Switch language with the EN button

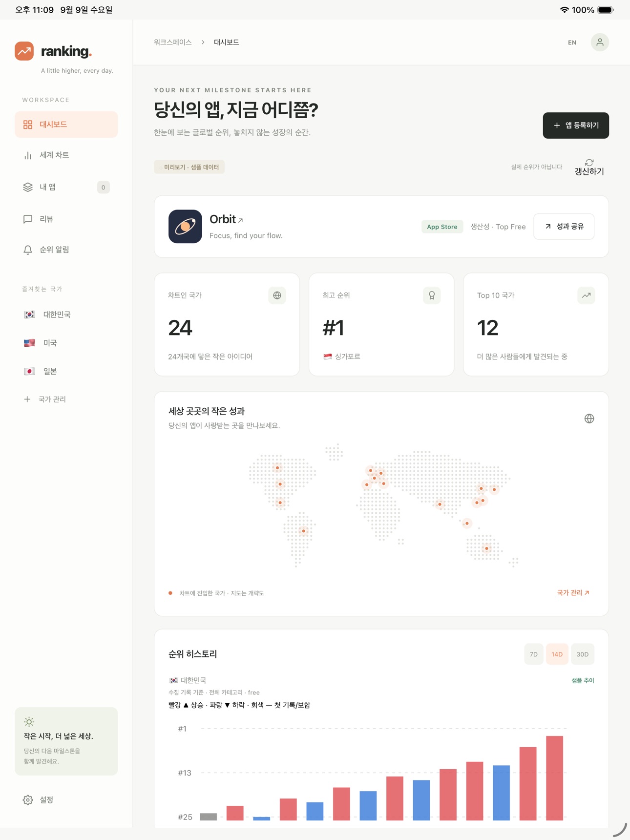click(x=572, y=42)
